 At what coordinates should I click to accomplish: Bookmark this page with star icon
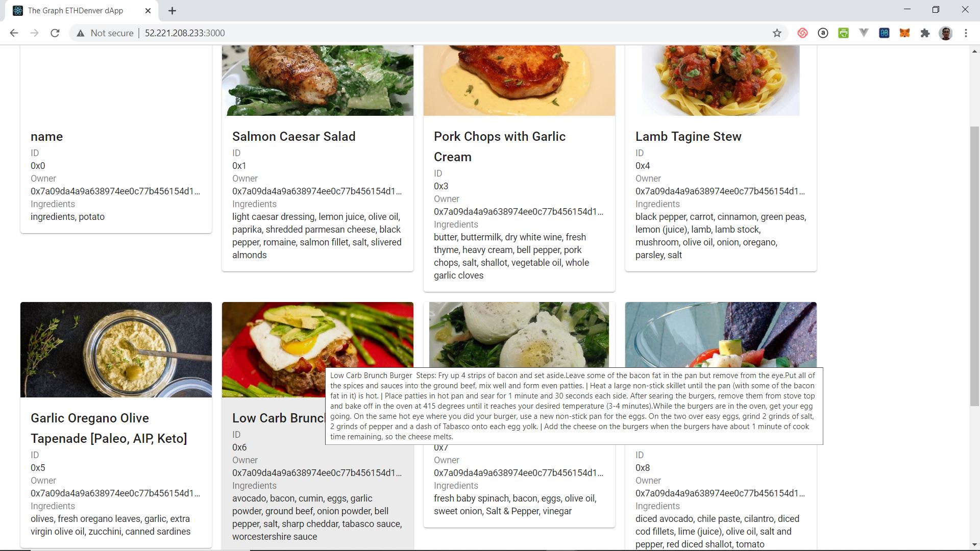pyautogui.click(x=777, y=33)
